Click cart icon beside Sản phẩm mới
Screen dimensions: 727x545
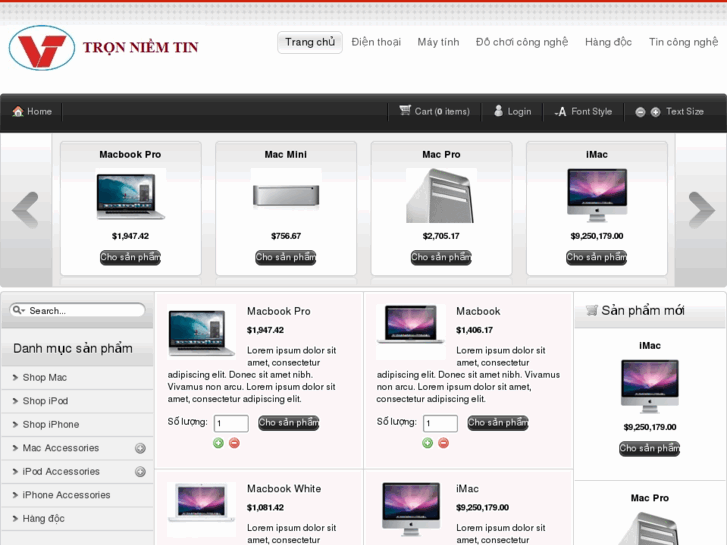[591, 310]
